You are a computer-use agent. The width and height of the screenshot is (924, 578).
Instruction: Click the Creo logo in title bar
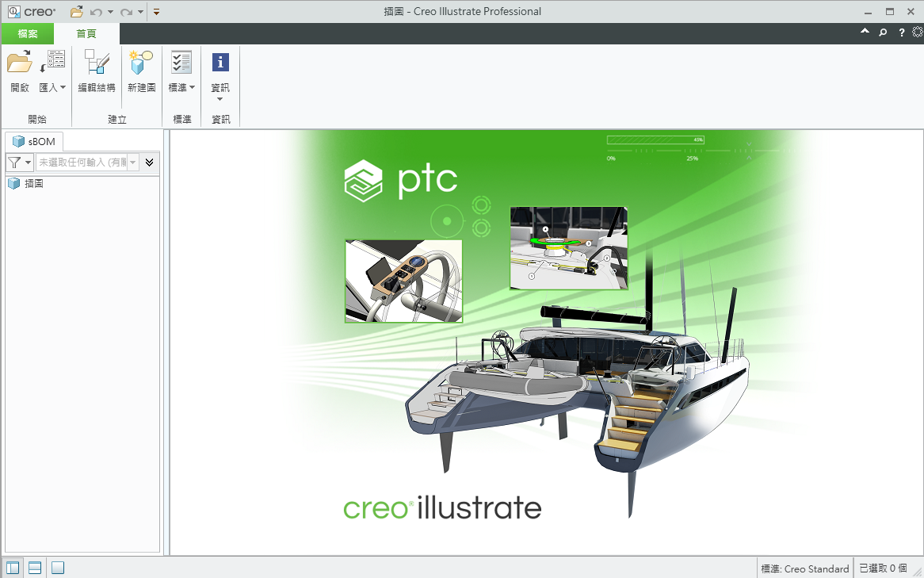tap(32, 11)
